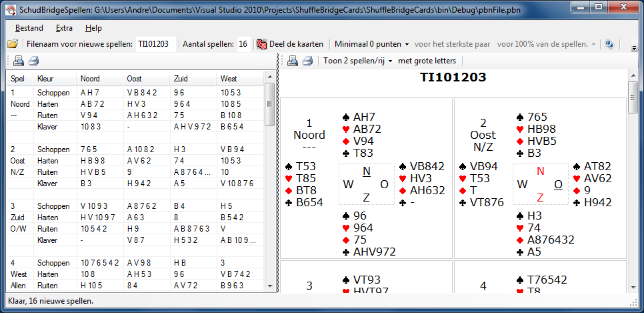Click the Aantal spellen number field
The image size is (644, 313).
[243, 45]
